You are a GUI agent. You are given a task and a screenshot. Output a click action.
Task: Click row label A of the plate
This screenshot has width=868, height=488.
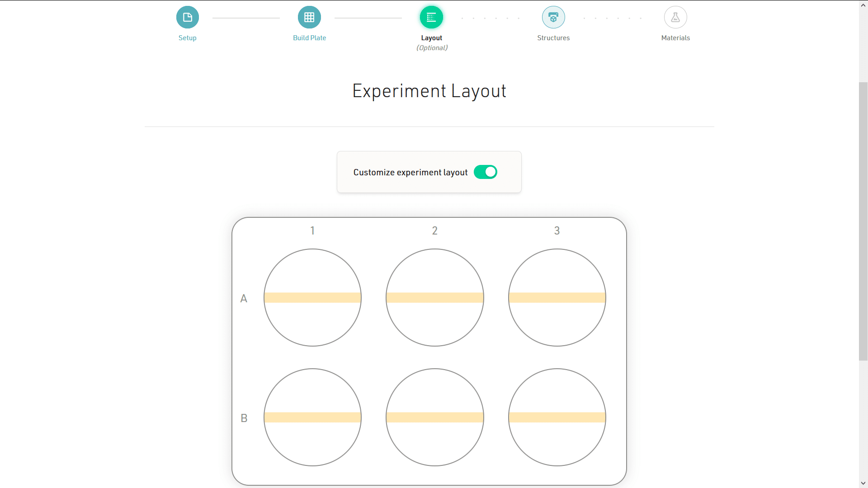point(244,298)
